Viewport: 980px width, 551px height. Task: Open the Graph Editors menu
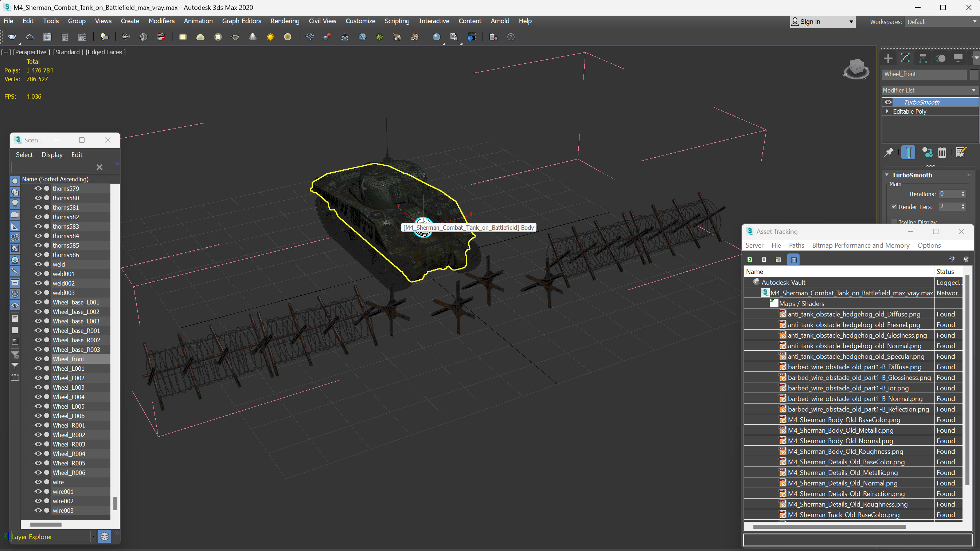242,21
